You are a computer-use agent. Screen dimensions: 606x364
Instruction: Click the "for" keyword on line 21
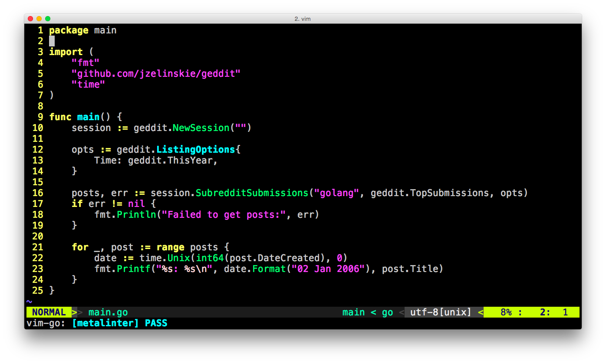pos(80,247)
